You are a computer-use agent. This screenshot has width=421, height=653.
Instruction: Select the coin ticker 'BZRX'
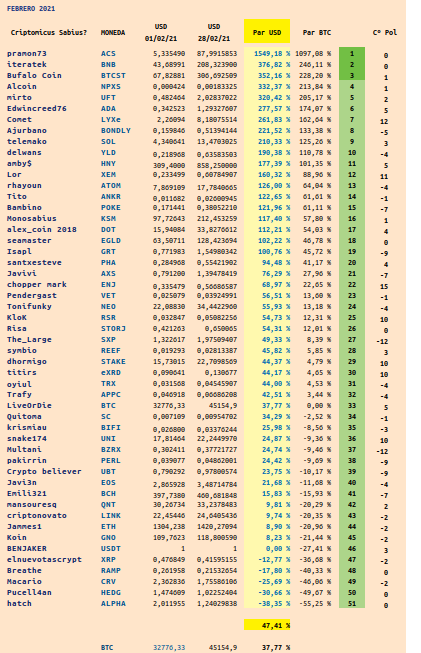[111, 449]
